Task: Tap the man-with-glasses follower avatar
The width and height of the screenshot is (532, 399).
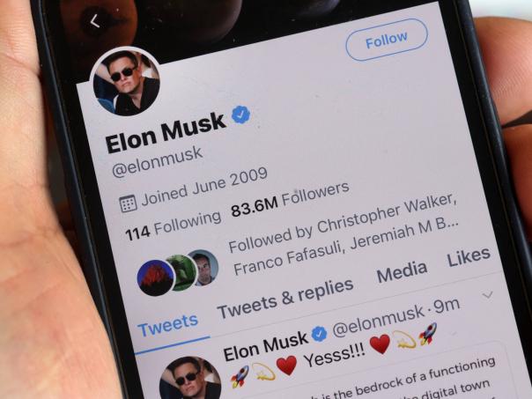Action: click(x=205, y=268)
